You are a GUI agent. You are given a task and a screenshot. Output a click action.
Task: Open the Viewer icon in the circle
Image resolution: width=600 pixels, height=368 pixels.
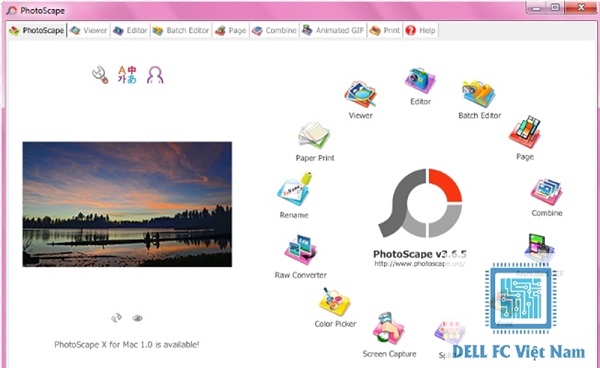pyautogui.click(x=360, y=94)
